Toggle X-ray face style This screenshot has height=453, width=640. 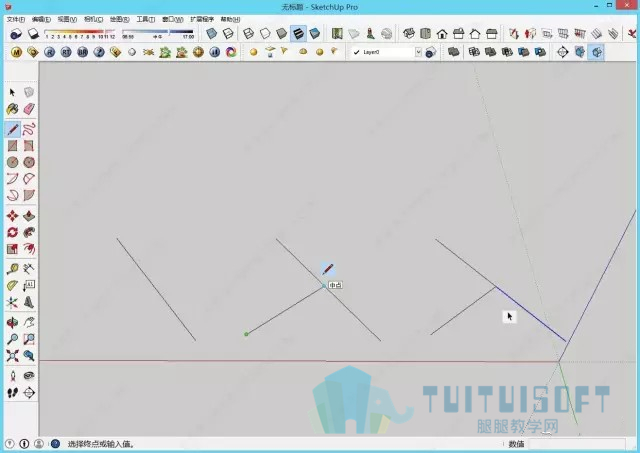[211, 33]
